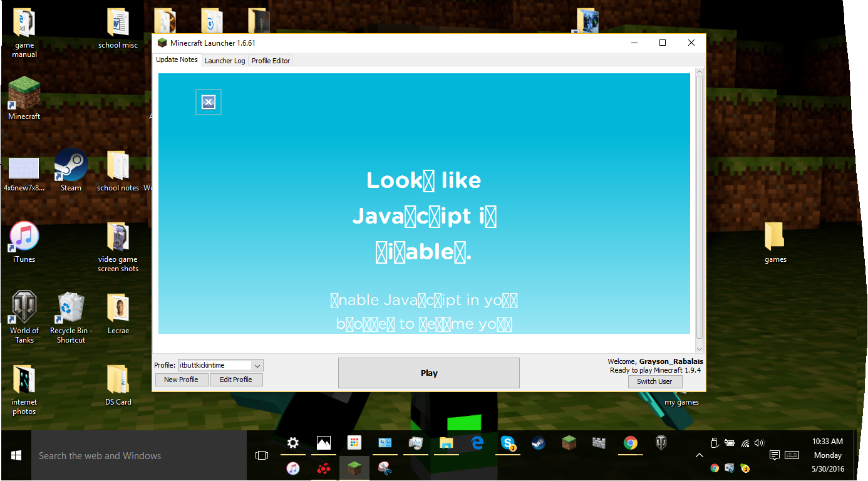This screenshot has width=868, height=481.
Task: Open Settings gear in the taskbar
Action: click(292, 443)
